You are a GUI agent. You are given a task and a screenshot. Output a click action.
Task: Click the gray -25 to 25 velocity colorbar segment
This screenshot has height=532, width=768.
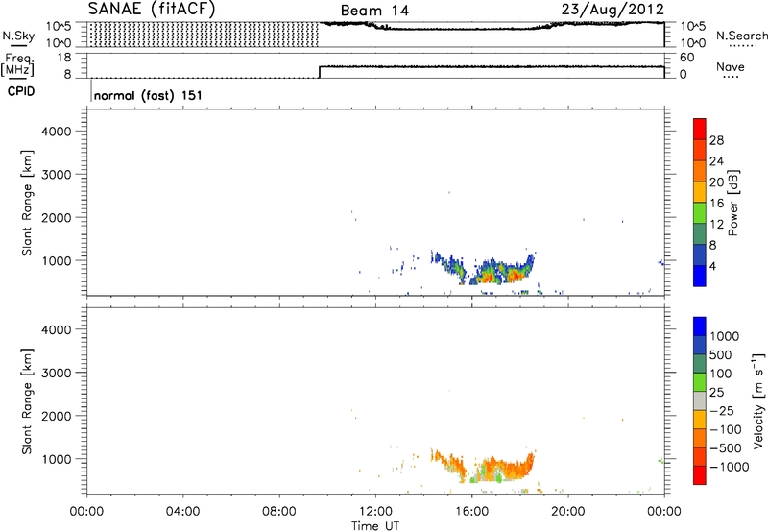pyautogui.click(x=700, y=400)
